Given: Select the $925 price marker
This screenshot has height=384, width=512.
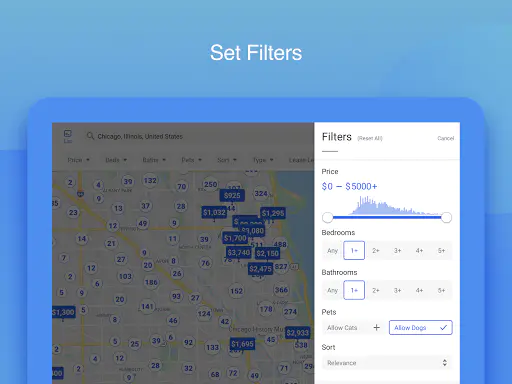Looking at the screenshot, I should [x=232, y=195].
